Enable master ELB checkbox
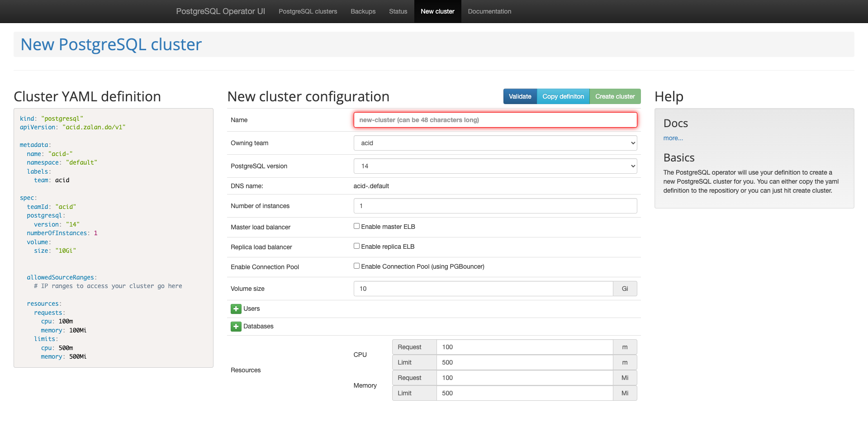Viewport: 868px width, 427px height. tap(356, 226)
